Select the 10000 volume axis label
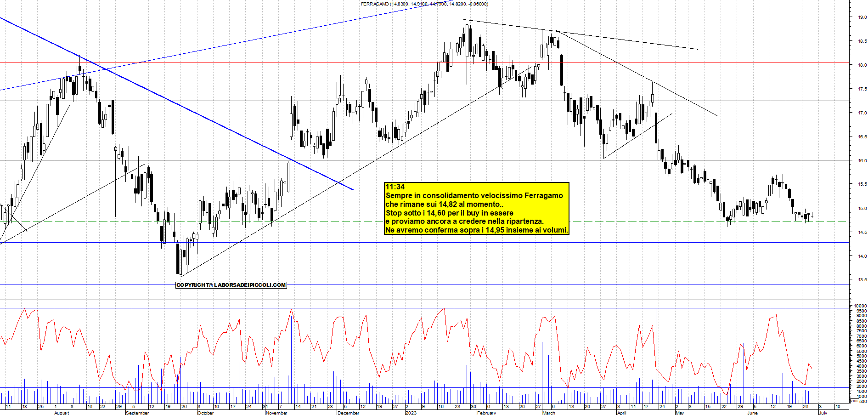The image size is (868, 415). (x=860, y=306)
